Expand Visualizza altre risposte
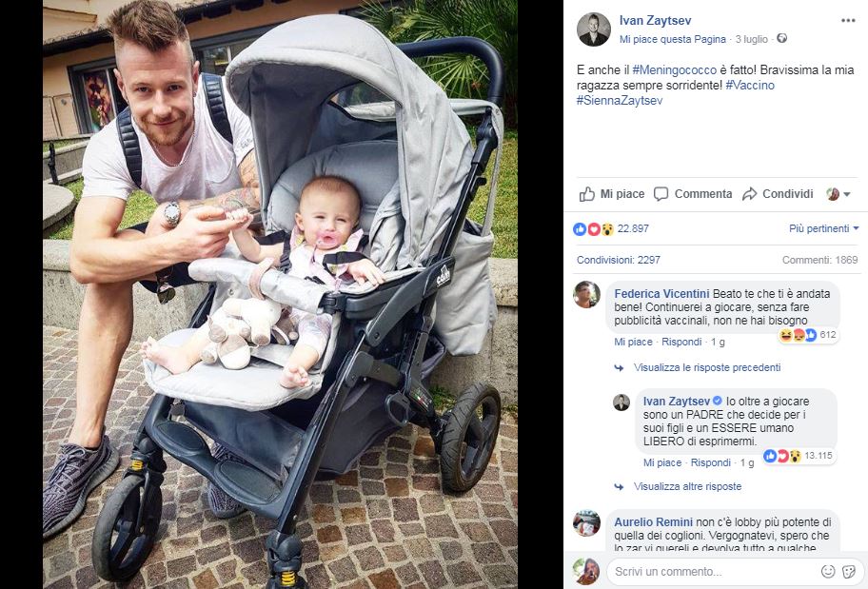The width and height of the screenshot is (868, 589). 687,486
